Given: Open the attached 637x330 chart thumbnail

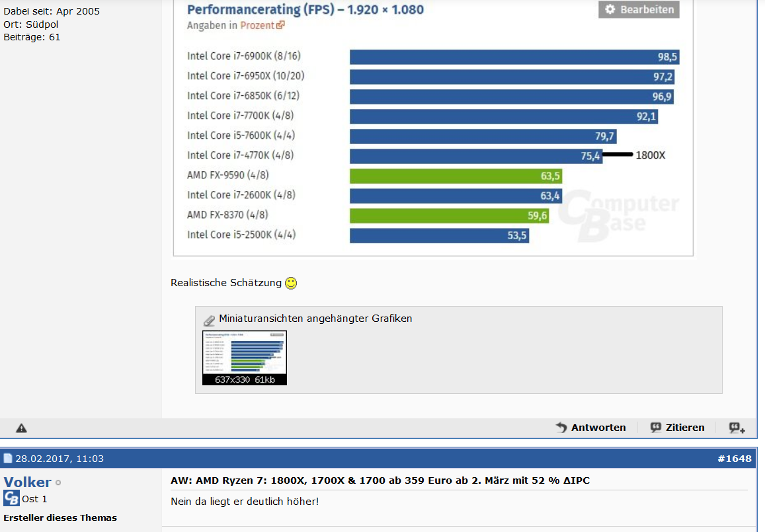Looking at the screenshot, I should coord(245,358).
